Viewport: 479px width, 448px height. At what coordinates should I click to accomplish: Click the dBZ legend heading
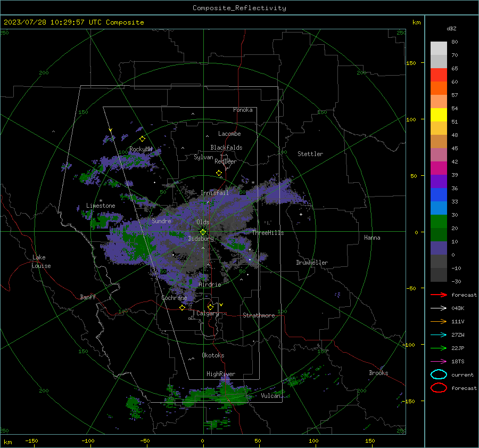pyautogui.click(x=451, y=28)
